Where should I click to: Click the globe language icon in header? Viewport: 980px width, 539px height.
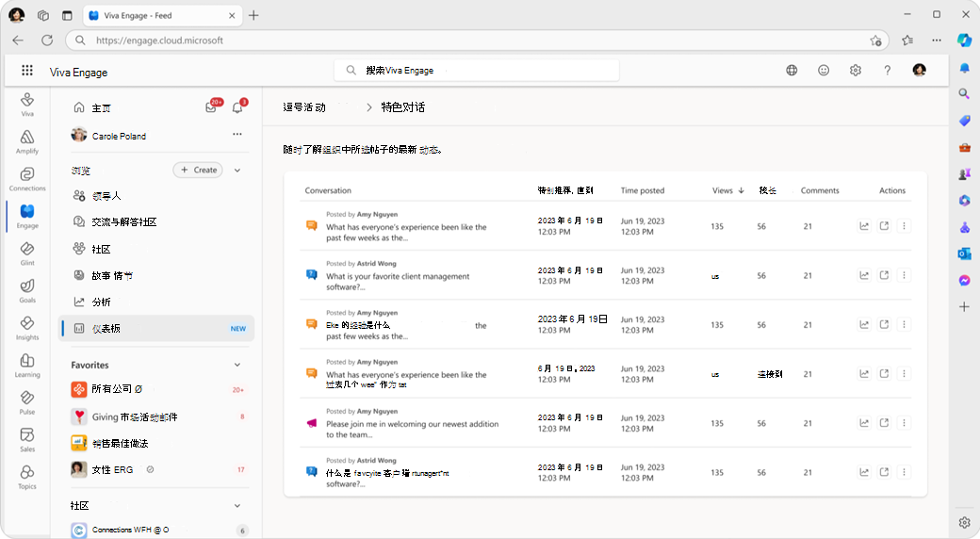point(792,70)
